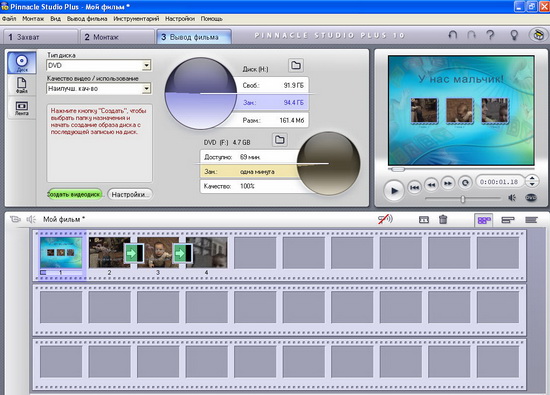Click the timecode stepper up arrow
Viewport: 550px width, 395px height.
532,179
